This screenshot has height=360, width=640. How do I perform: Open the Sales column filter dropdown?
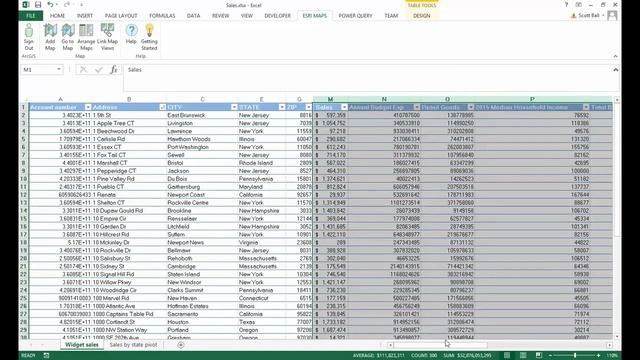[x=344, y=107]
